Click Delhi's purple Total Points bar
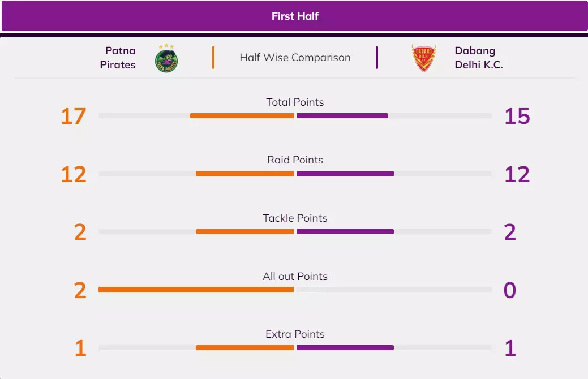The height and width of the screenshot is (379, 588). coord(342,116)
